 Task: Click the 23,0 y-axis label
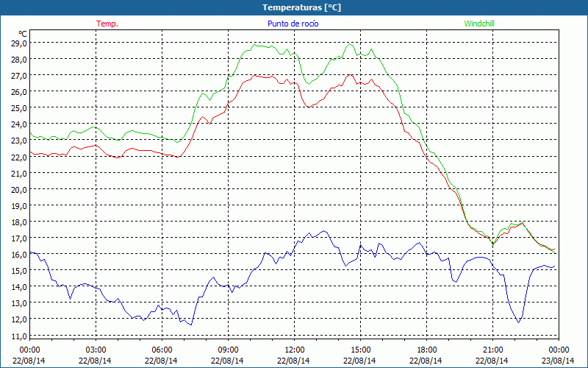point(19,141)
